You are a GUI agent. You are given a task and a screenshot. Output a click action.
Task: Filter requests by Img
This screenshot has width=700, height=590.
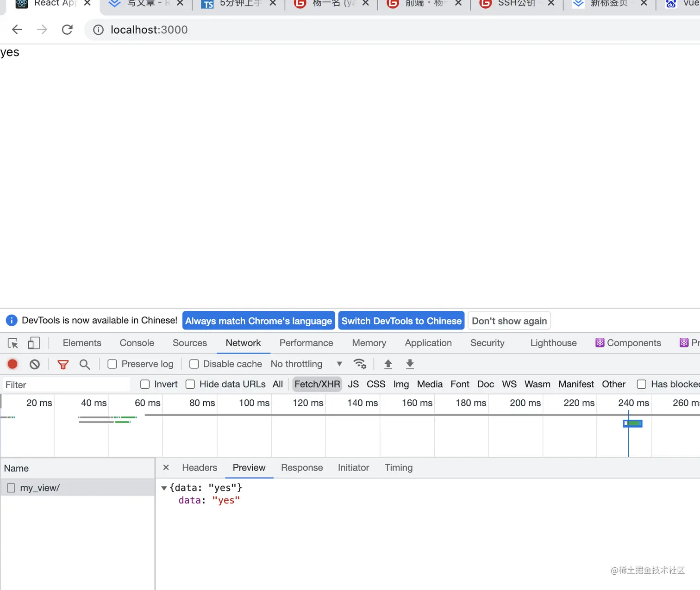coord(401,385)
